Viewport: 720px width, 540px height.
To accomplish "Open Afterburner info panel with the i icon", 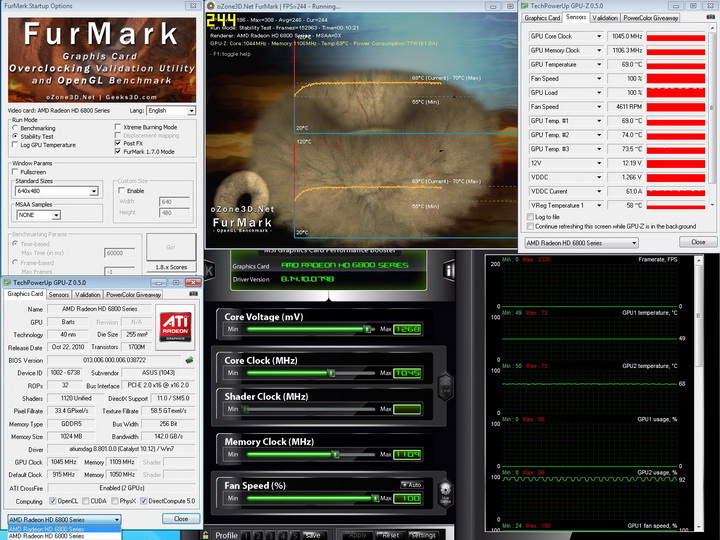I will (449, 270).
